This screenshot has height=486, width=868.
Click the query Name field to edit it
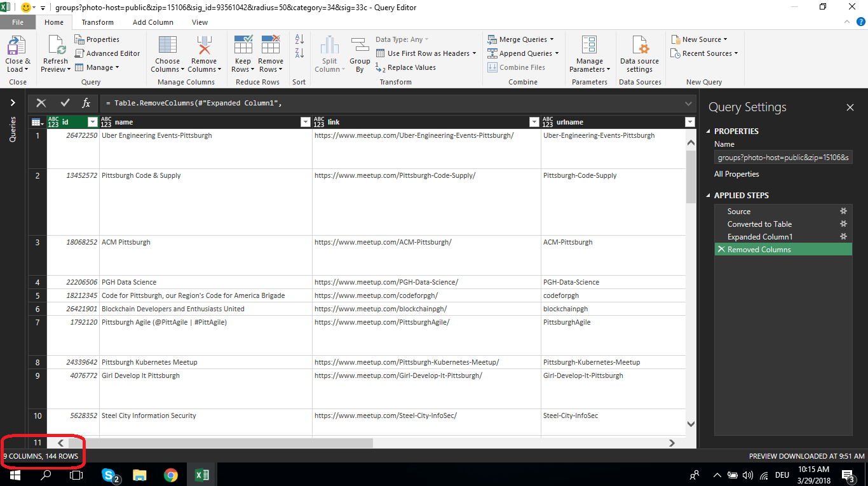[783, 157]
